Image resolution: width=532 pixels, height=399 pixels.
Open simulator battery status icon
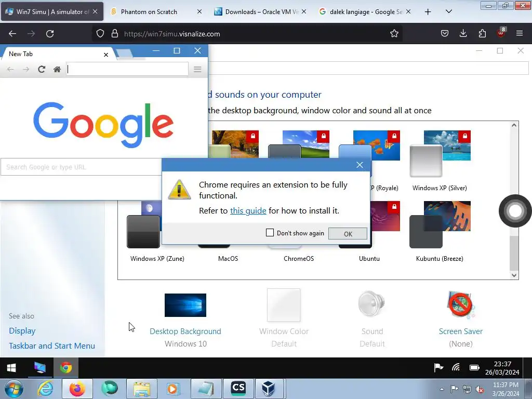coord(474,367)
